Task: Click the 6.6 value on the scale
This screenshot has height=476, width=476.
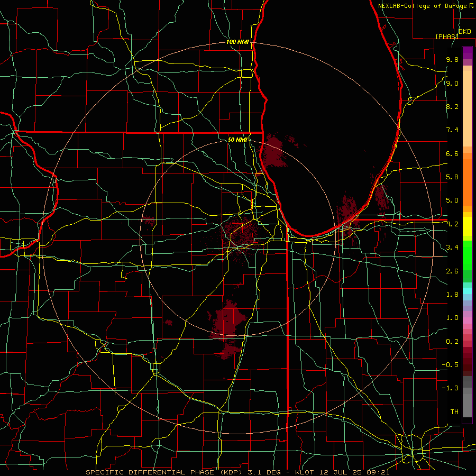Action: click(452, 154)
